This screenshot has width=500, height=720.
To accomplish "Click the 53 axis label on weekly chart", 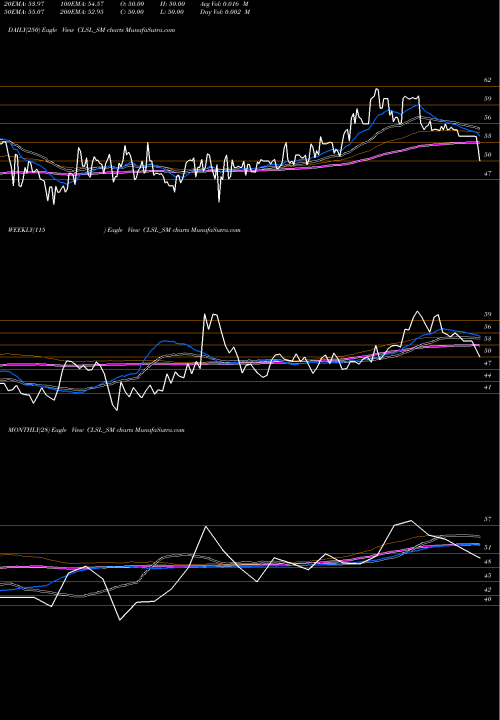I will click(487, 339).
